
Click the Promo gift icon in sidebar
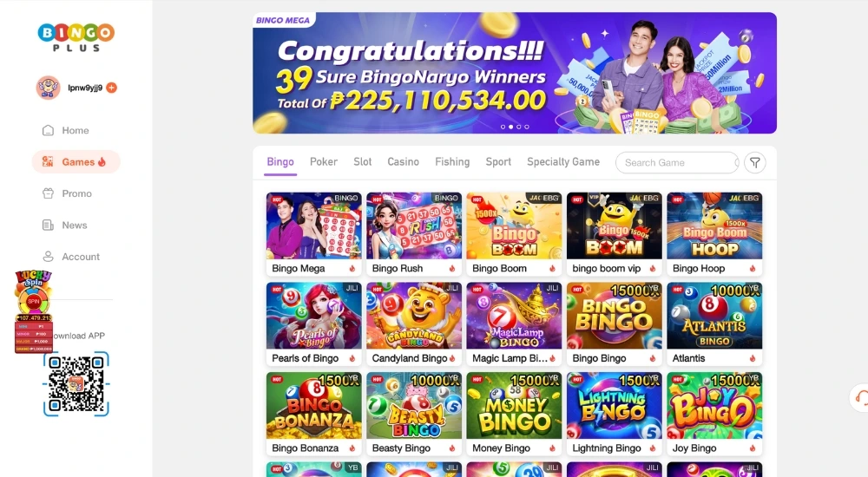coord(48,193)
